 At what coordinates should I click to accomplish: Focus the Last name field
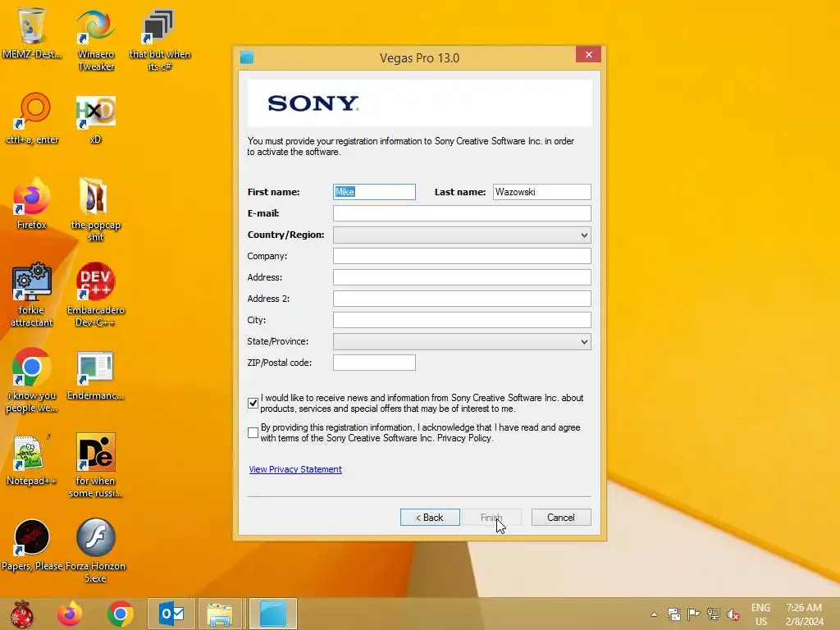541,192
